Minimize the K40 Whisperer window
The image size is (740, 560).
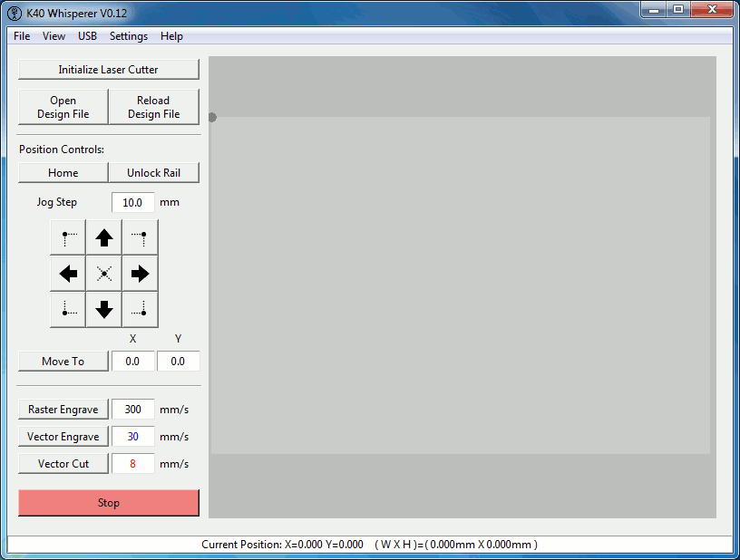[x=654, y=10]
